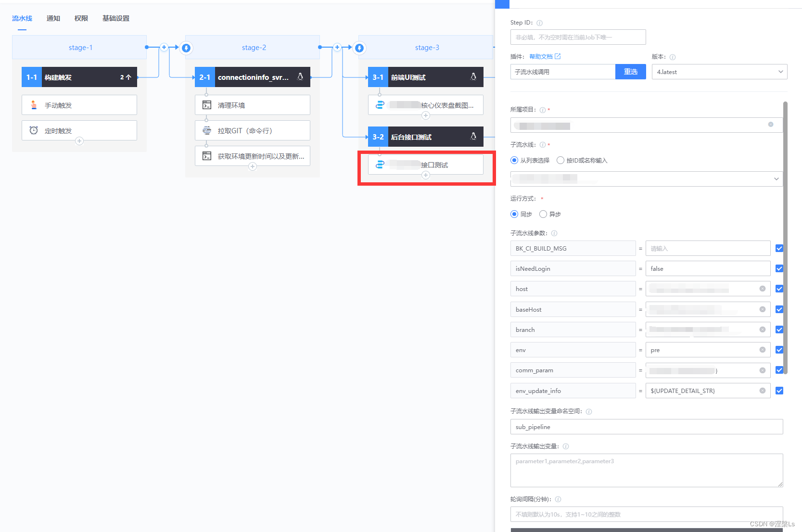Switch to the 流水线 tab
The height and width of the screenshot is (532, 802).
(22, 18)
